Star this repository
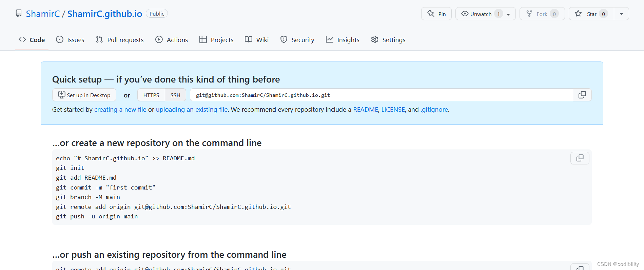The height and width of the screenshot is (270, 644). (x=591, y=14)
